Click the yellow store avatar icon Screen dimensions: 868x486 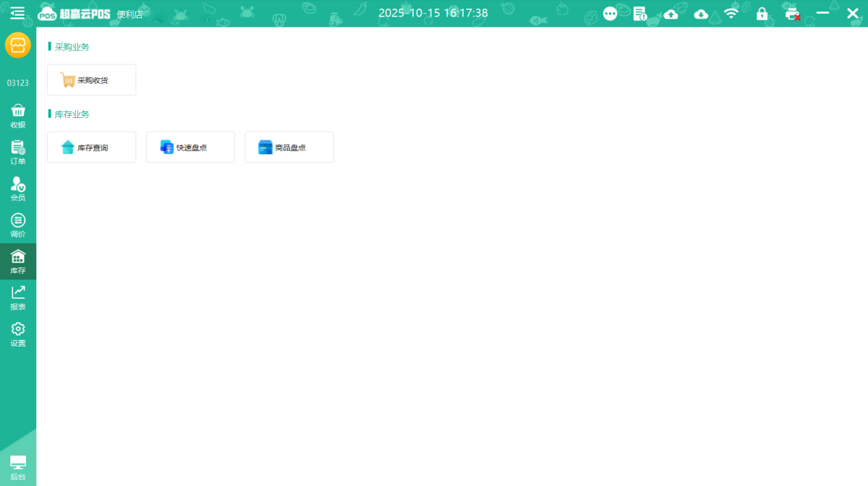(x=17, y=46)
